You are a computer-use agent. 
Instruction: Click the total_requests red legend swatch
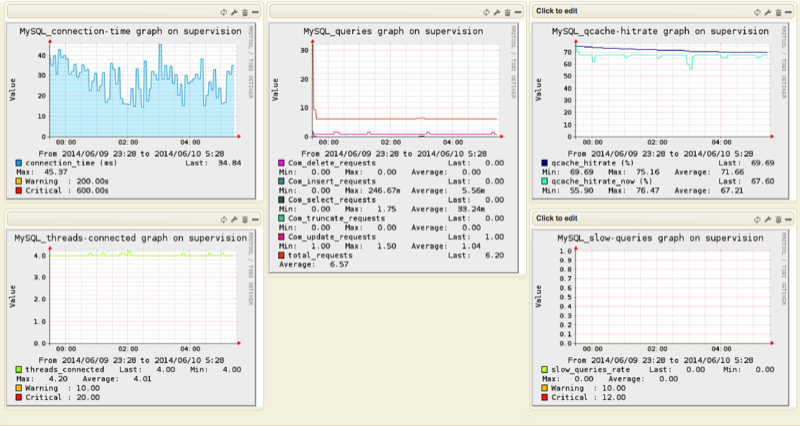click(x=282, y=255)
